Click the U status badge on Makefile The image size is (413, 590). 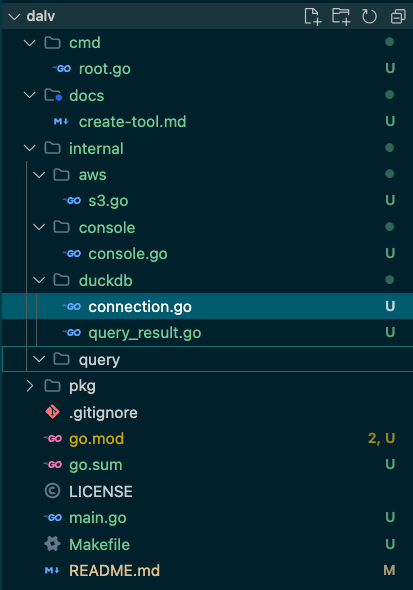(390, 544)
